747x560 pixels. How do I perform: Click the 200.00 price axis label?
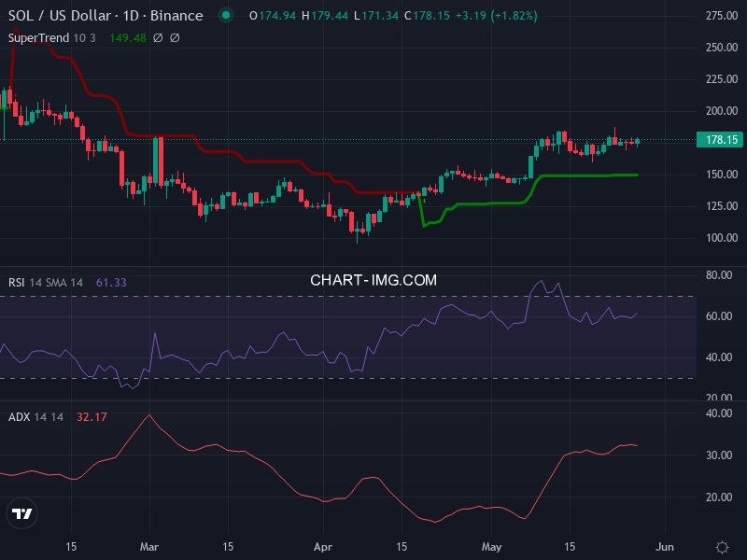(x=722, y=111)
